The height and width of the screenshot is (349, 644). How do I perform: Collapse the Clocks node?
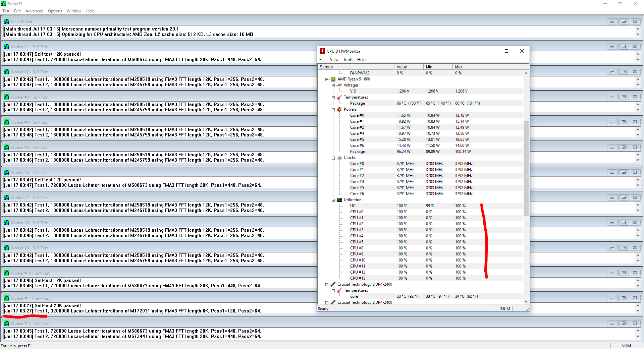click(x=333, y=158)
